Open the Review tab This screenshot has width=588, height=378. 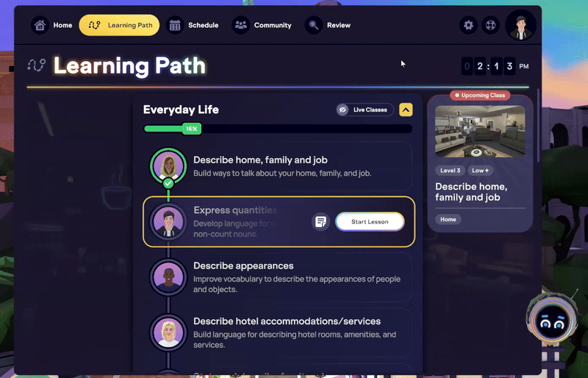[x=329, y=25]
